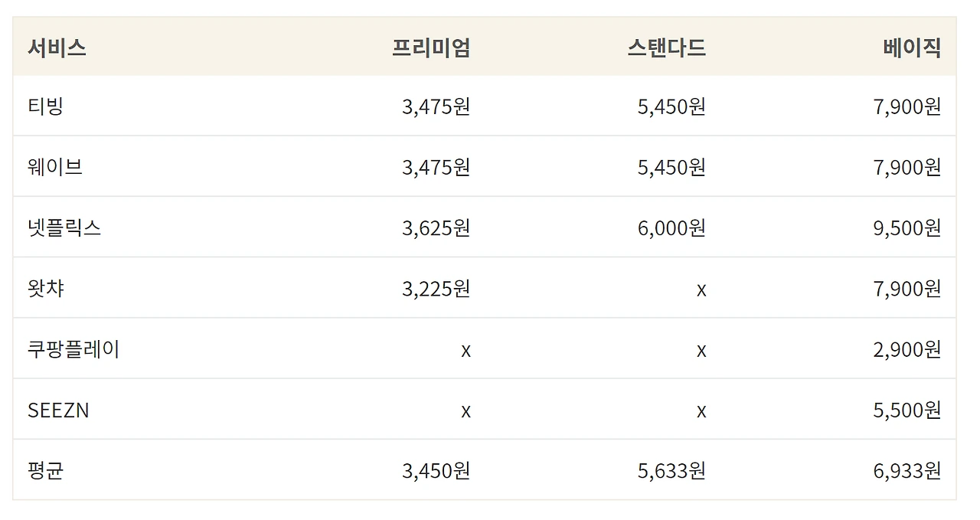Viewport: 980px width, 520px height.
Task: Click the 넷플릭스 row label
Action: (64, 227)
